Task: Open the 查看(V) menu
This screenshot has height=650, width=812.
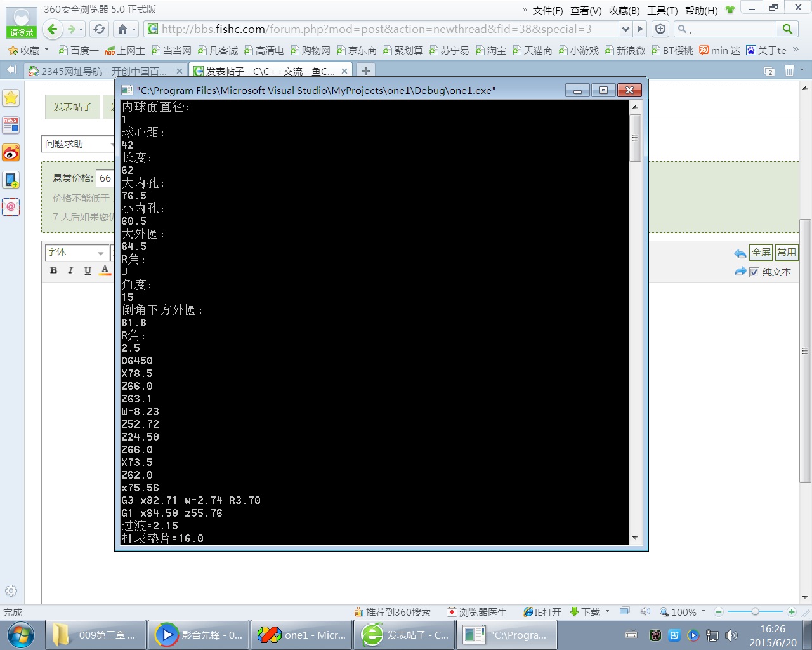Action: 586,10
